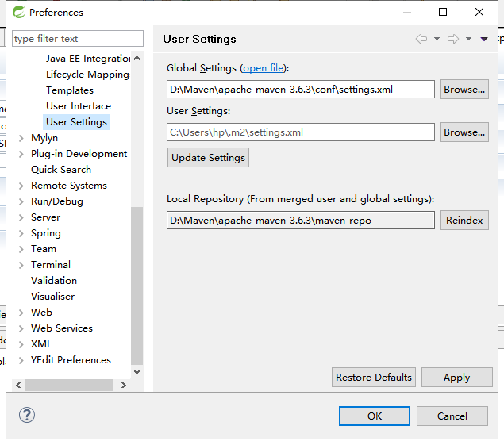Click the Local Repository path field
The width and height of the screenshot is (504, 445).
coord(301,220)
